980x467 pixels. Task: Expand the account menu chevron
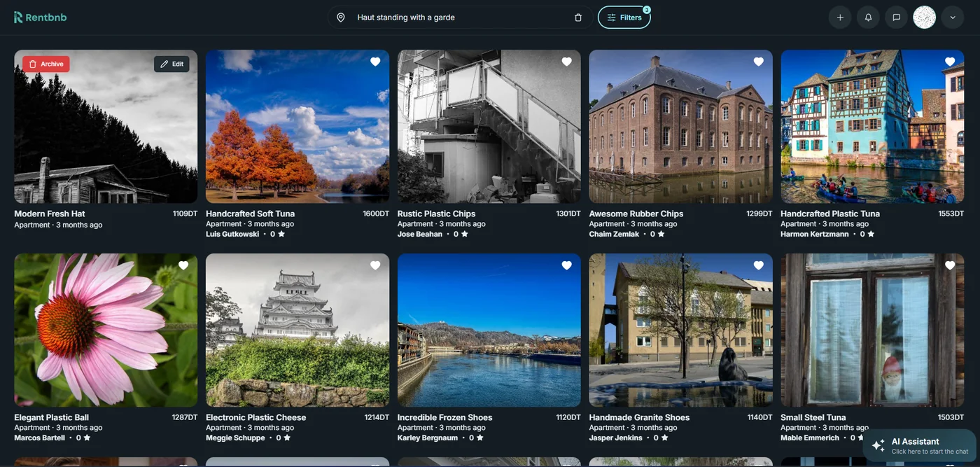pos(952,17)
